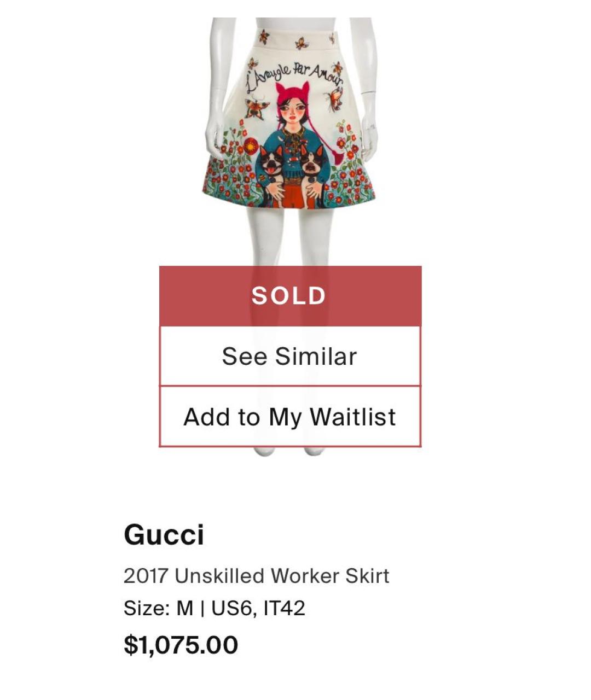Click the mannequin's feet below the Waitlist button
The image size is (591, 700).
pos(289,452)
